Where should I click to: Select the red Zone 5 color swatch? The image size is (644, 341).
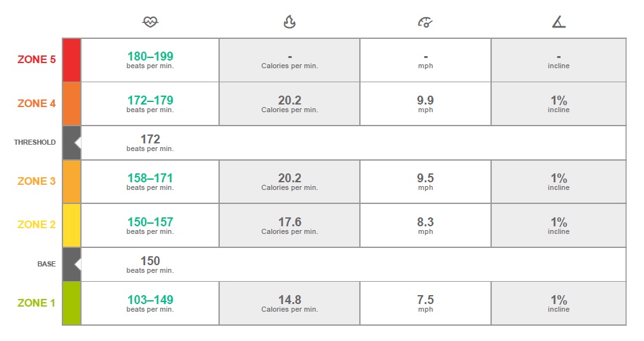tap(71, 60)
